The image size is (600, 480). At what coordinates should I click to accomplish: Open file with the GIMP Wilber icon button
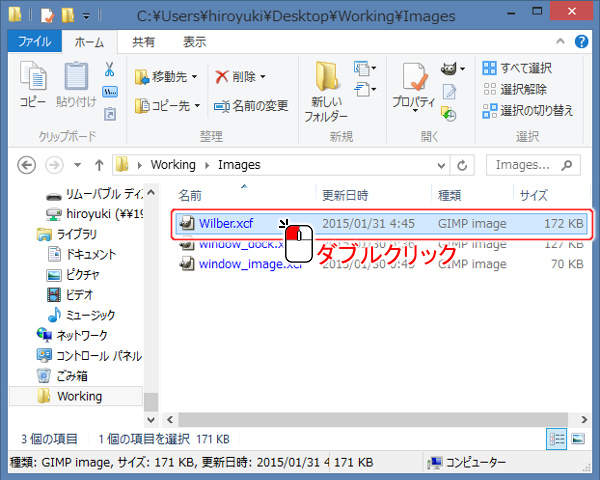click(448, 69)
